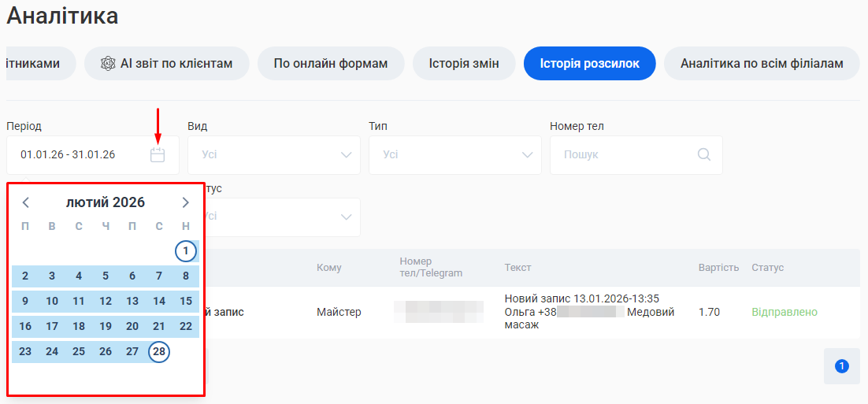Image resolution: width=868 pixels, height=404 pixels.
Task: Choose day 19 in the calendar
Action: pos(106,326)
